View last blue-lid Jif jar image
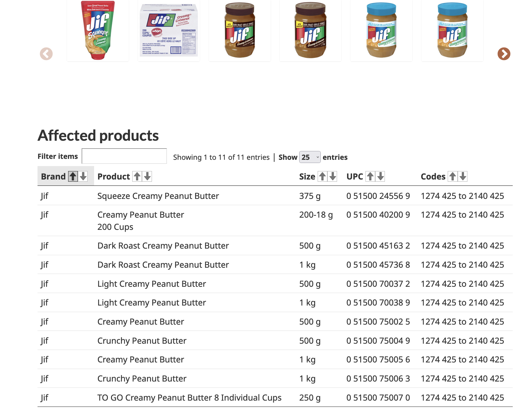This screenshot has height=420, width=529. [452, 30]
